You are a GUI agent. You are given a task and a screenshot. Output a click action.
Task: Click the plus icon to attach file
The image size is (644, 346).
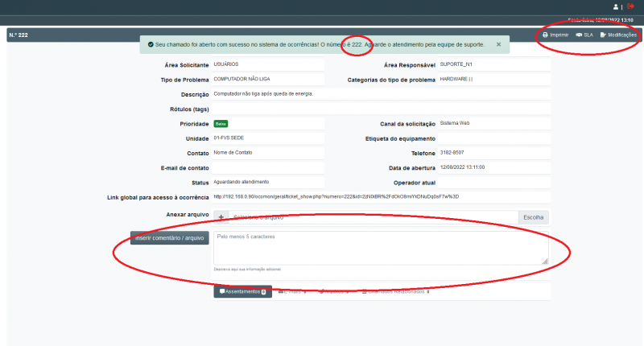pyautogui.click(x=221, y=217)
